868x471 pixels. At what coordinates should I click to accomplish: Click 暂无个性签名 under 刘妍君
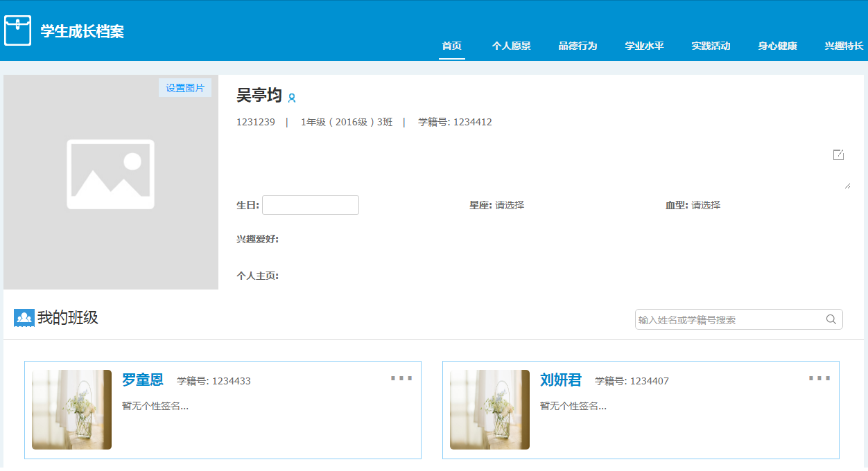click(573, 406)
